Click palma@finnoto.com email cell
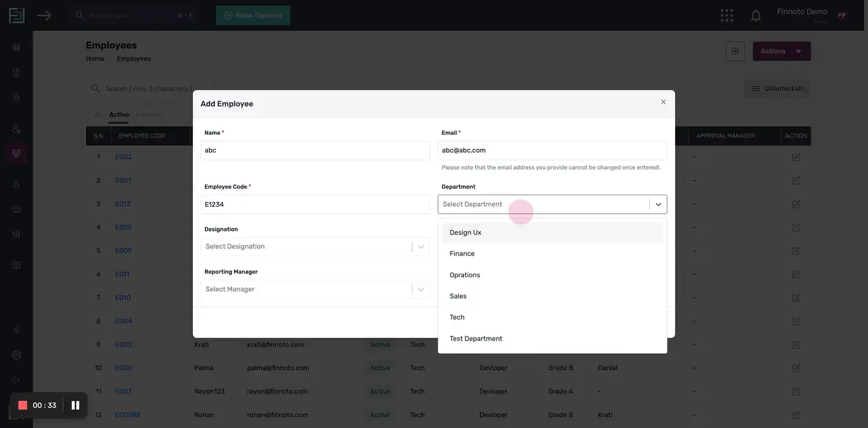Image resolution: width=868 pixels, height=428 pixels. [278, 368]
